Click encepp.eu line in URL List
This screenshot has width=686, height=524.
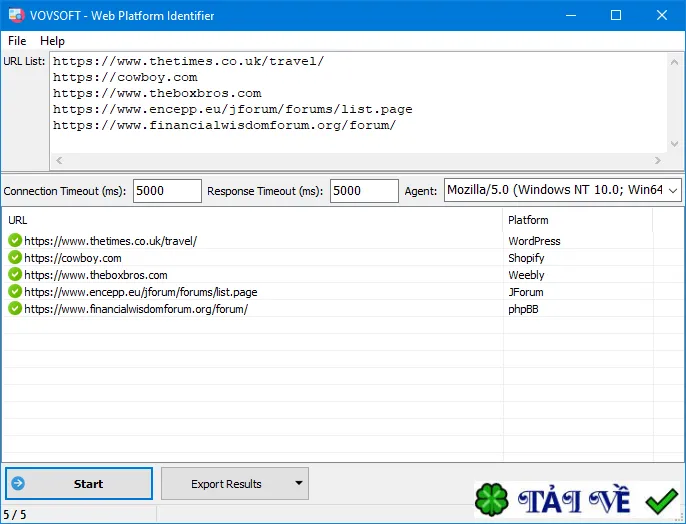[x=232, y=109]
